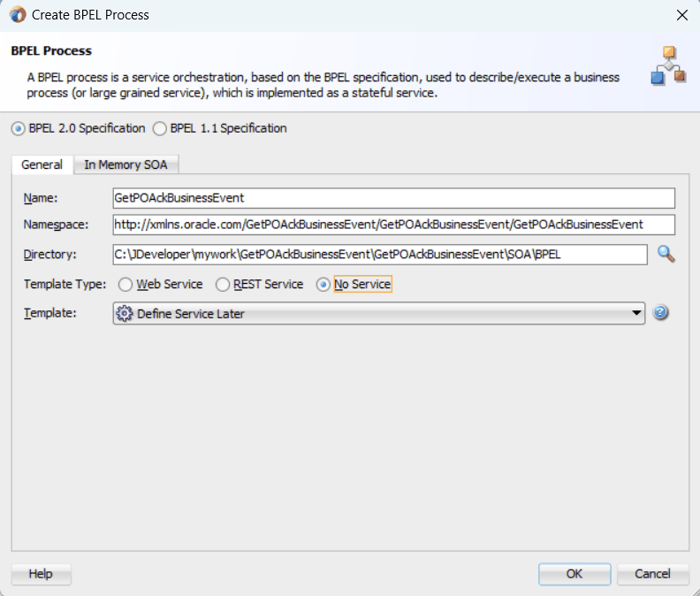Click the directory browse magnifier icon
Image resolution: width=700 pixels, height=596 pixels.
(x=666, y=254)
